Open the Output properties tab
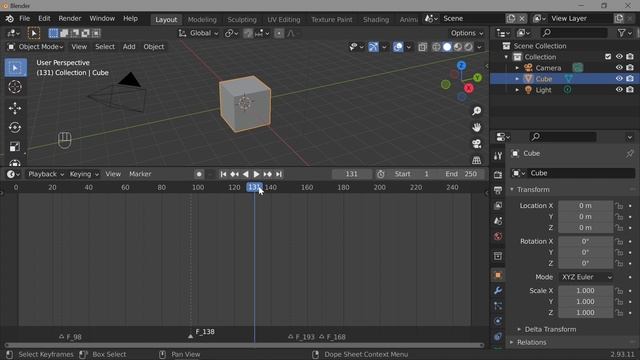The image size is (640, 360). [498, 190]
